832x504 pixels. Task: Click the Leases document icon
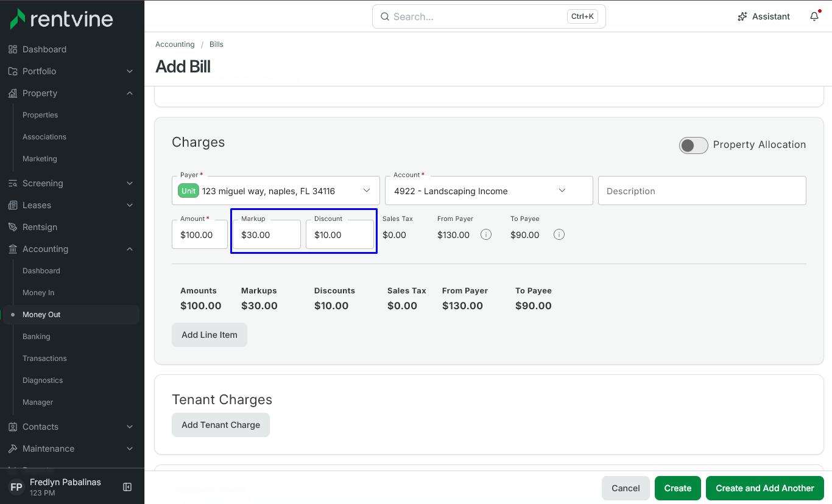click(x=13, y=205)
